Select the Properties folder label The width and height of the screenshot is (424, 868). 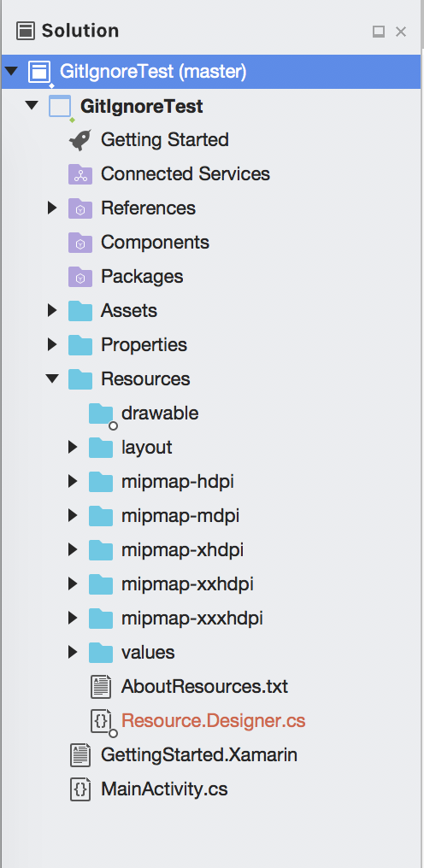click(x=144, y=345)
